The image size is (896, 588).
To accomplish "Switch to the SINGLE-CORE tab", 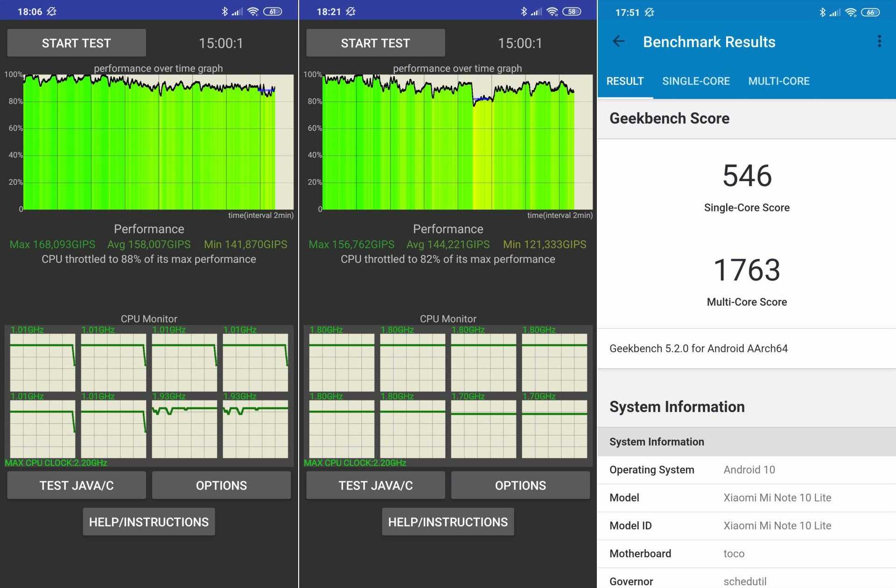I will click(x=696, y=81).
